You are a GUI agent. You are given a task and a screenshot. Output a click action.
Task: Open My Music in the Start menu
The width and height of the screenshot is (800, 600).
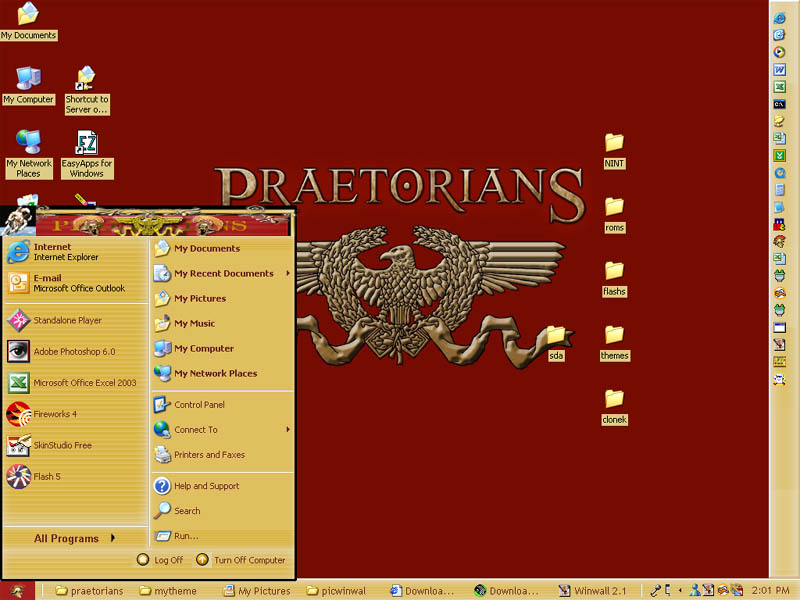pyautogui.click(x=222, y=323)
